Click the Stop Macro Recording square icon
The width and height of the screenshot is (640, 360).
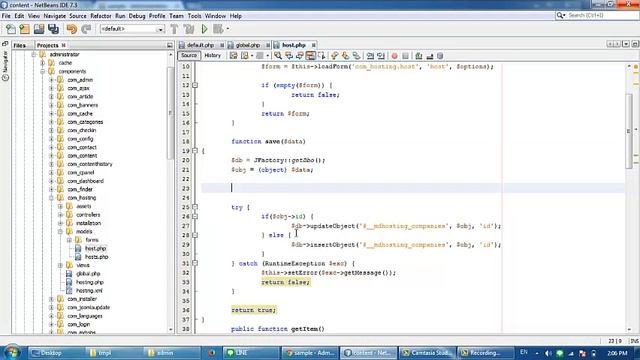coord(405,56)
